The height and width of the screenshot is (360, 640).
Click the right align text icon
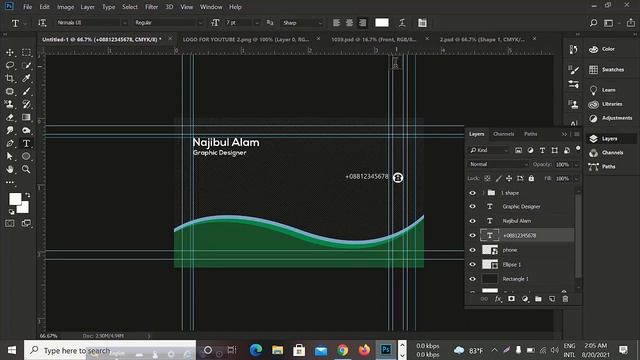(362, 23)
